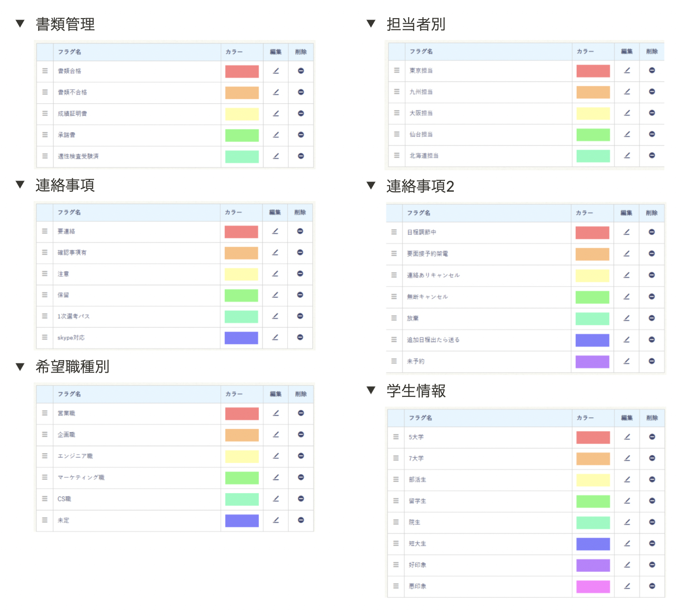
Task: Click the フラグ名 header in 書類管理 table
Action: (x=69, y=52)
